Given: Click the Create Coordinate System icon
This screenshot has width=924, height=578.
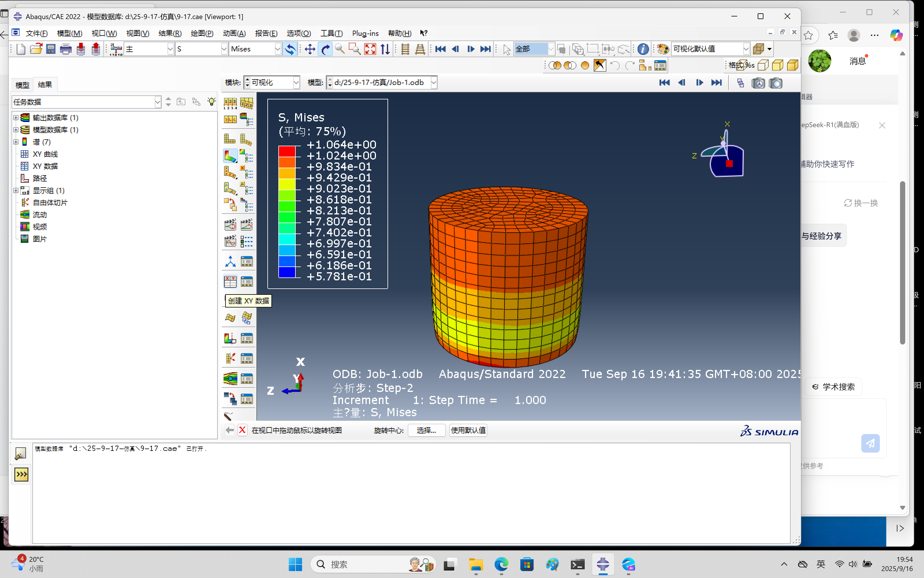Looking at the screenshot, I should tap(230, 262).
